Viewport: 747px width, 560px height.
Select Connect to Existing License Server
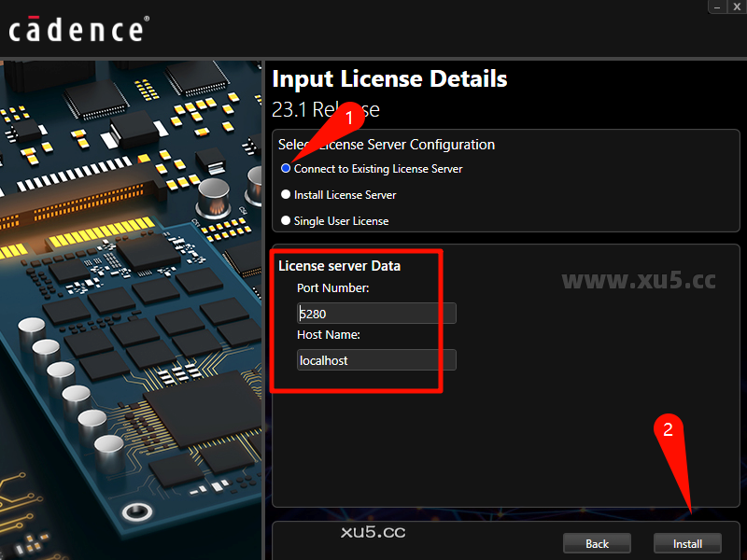pos(285,168)
